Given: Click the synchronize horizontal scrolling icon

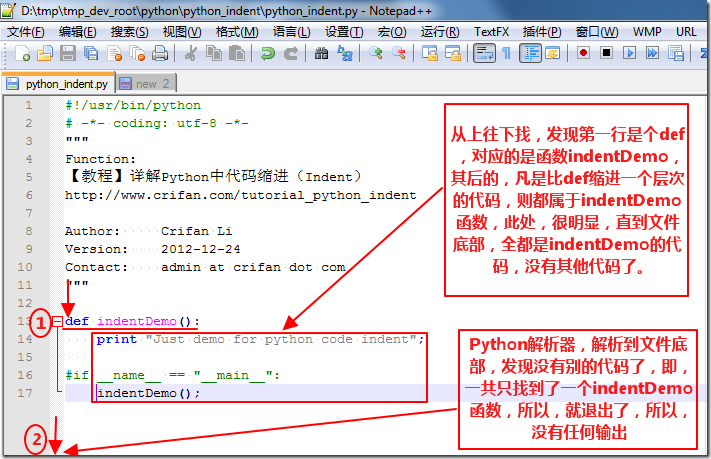Looking at the screenshot, I should tap(453, 53).
